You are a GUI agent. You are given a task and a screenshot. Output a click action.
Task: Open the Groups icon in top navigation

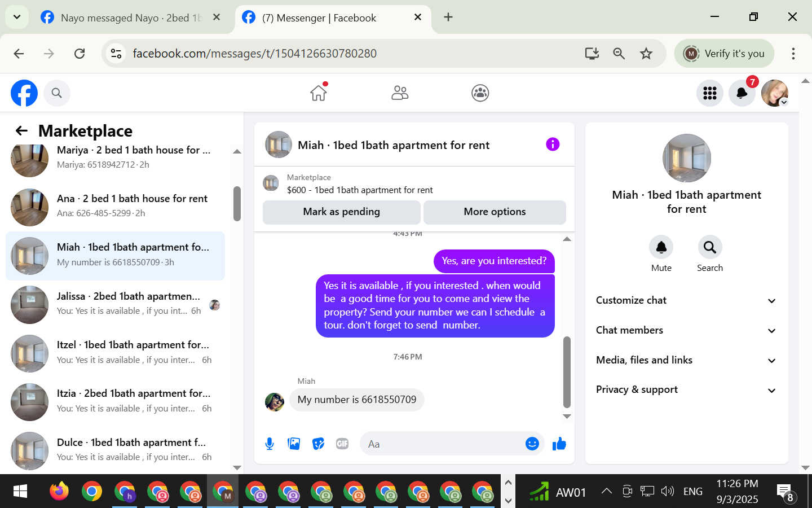pos(480,93)
